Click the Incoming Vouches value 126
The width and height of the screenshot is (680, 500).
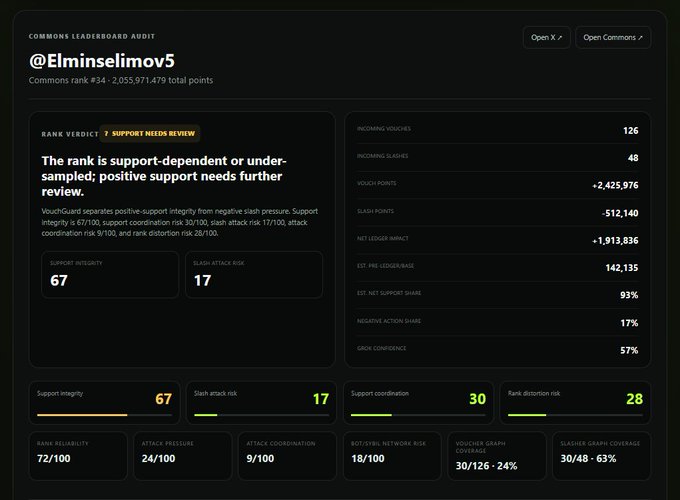630,131
